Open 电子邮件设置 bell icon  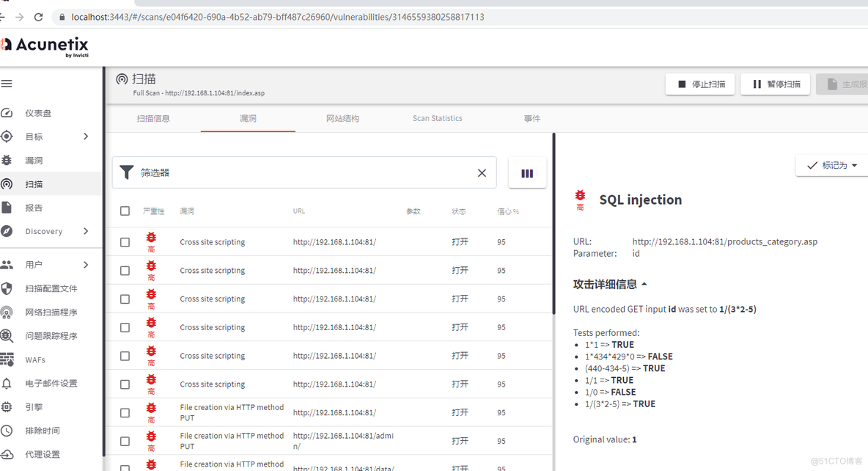click(x=7, y=384)
